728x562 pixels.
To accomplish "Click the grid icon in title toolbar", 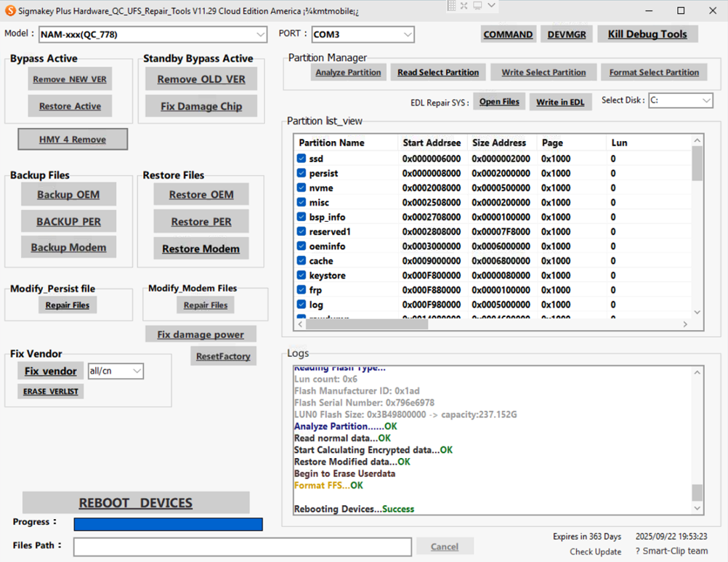I will pos(452,6).
